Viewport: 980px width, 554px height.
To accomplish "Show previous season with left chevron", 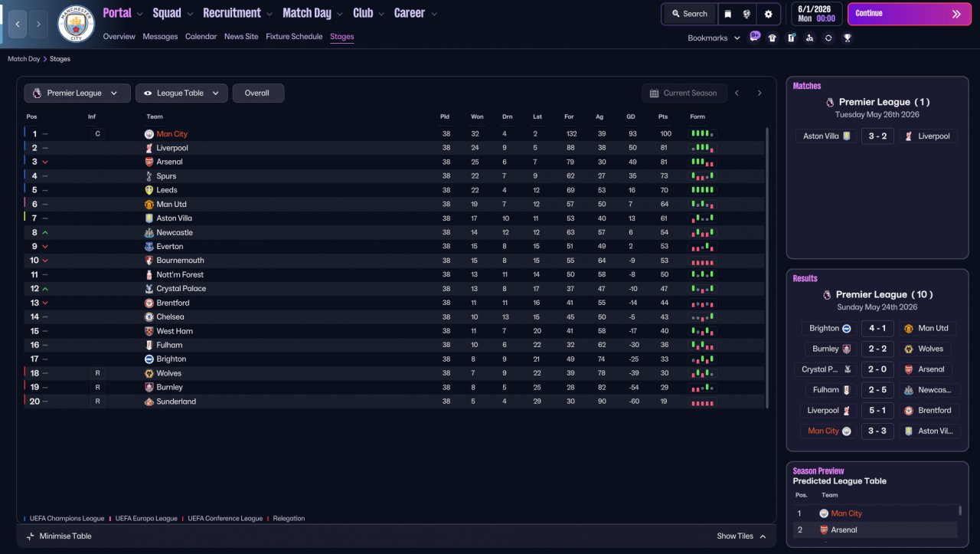I will [737, 93].
